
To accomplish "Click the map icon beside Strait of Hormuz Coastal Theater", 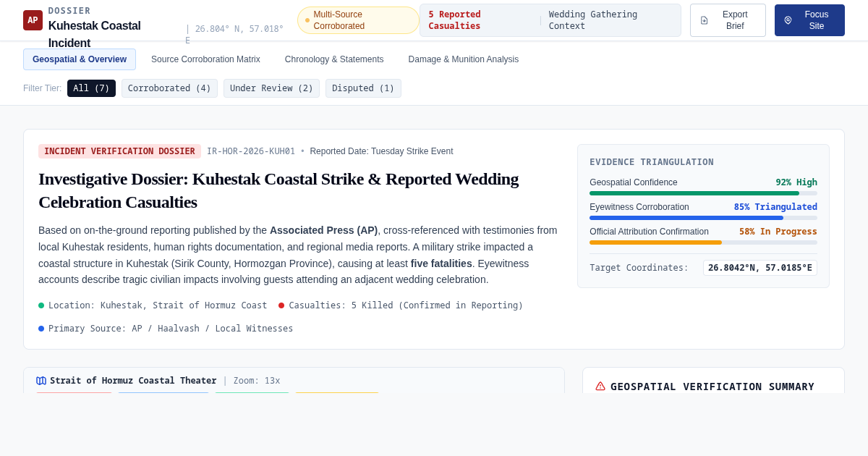I will coord(41,381).
